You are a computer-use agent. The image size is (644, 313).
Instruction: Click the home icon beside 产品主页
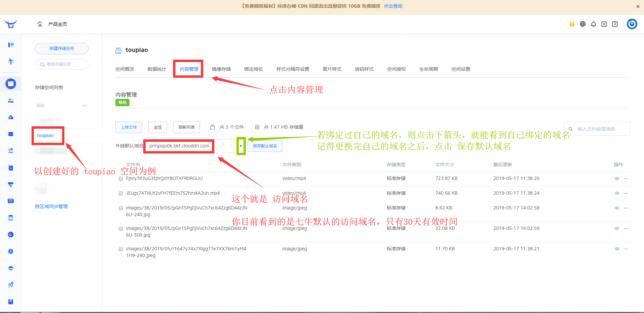coord(40,24)
